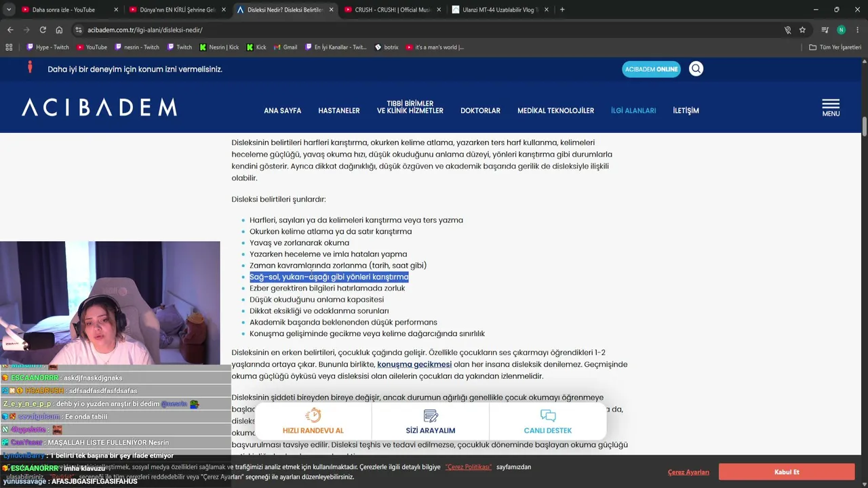The image size is (868, 488).
Task: Click 'Dikkat eksikliği ve odaklanma sorunları' text
Action: (x=319, y=311)
